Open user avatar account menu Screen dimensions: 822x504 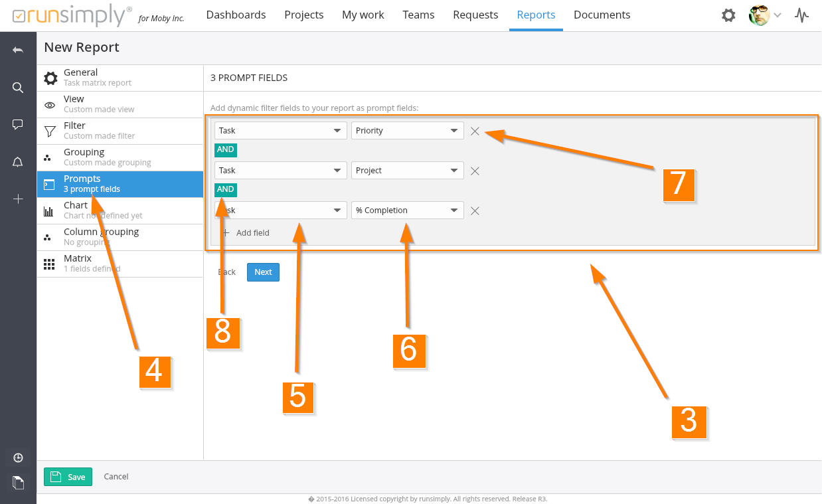pyautogui.click(x=764, y=15)
